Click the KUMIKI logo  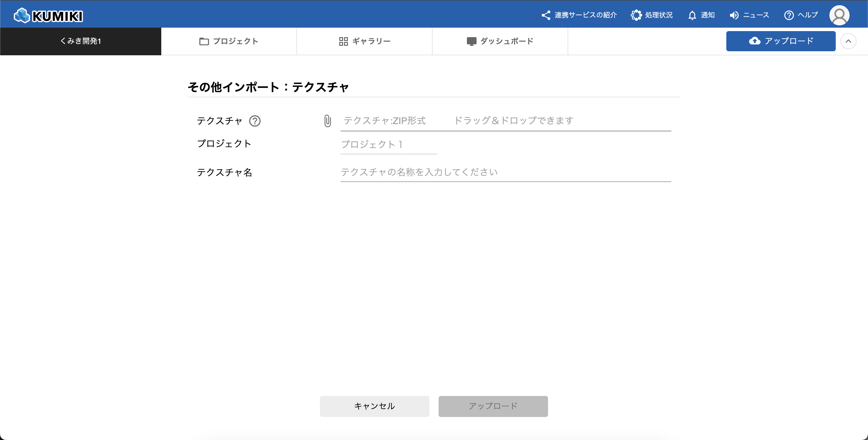pos(48,16)
